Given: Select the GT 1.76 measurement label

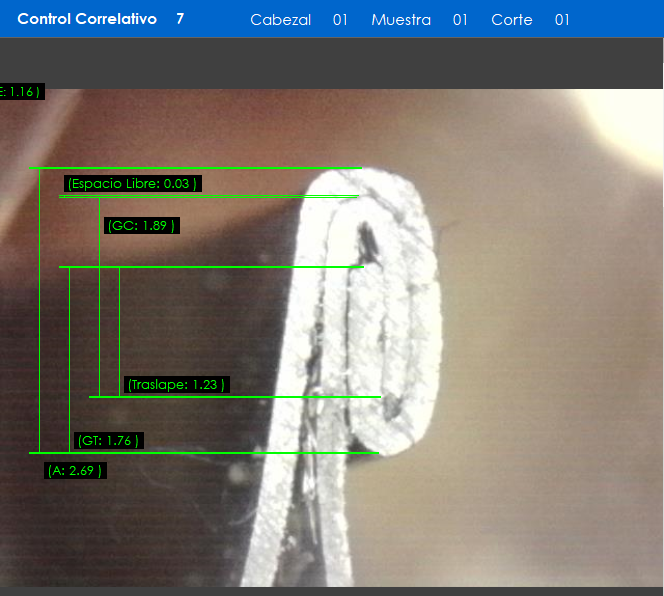Looking at the screenshot, I should tap(108, 440).
